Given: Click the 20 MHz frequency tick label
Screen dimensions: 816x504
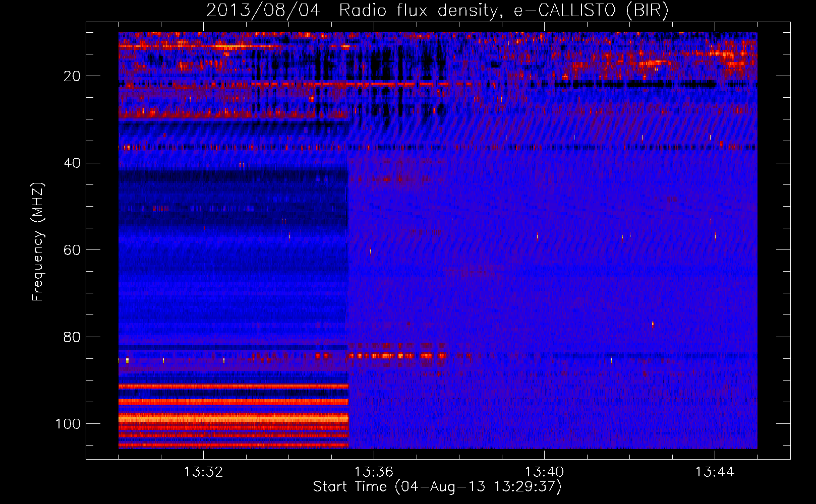Looking at the screenshot, I should point(72,77).
